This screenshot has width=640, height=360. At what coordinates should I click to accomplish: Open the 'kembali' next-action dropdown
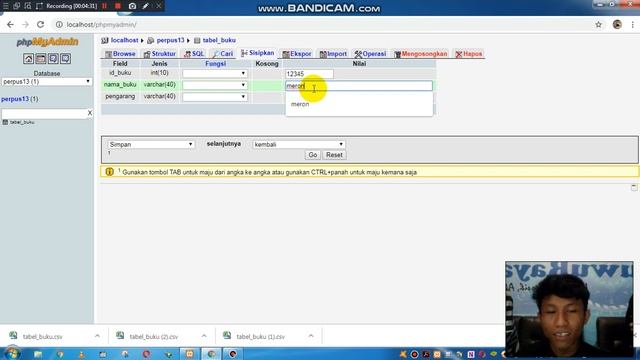click(299, 144)
